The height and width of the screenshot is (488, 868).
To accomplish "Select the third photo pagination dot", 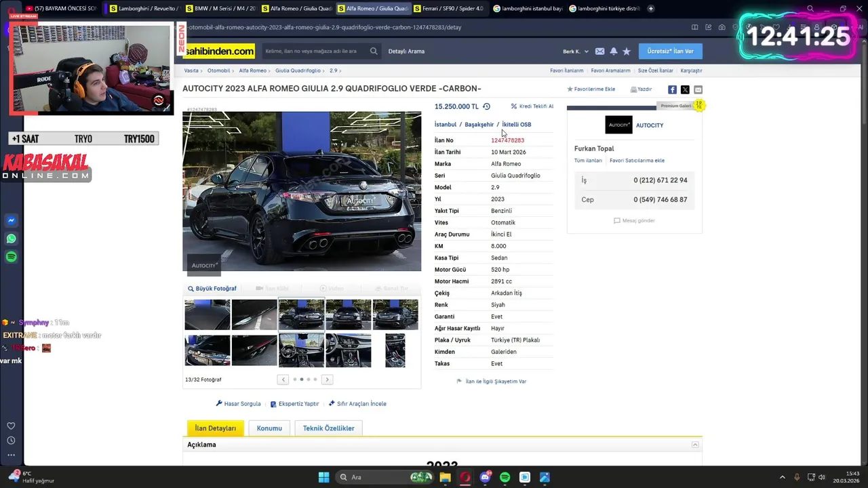I will [x=309, y=380].
